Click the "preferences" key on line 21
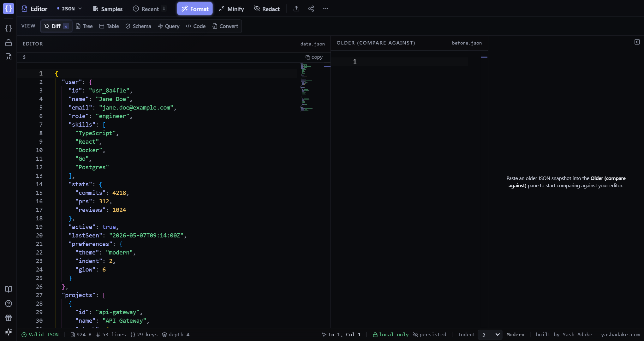Screen dimensions: 644x341 click(x=91, y=244)
